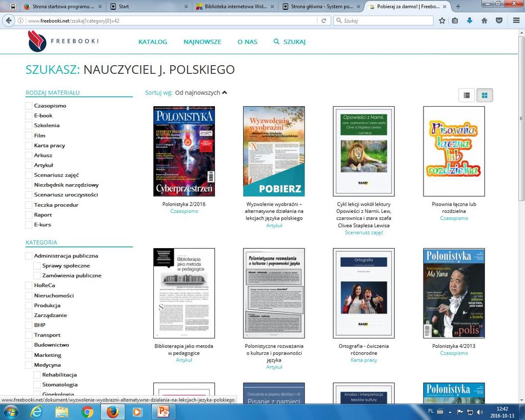The width and height of the screenshot is (525, 420).
Task: Click the Pocket icon in toolbar
Action: [499, 21]
